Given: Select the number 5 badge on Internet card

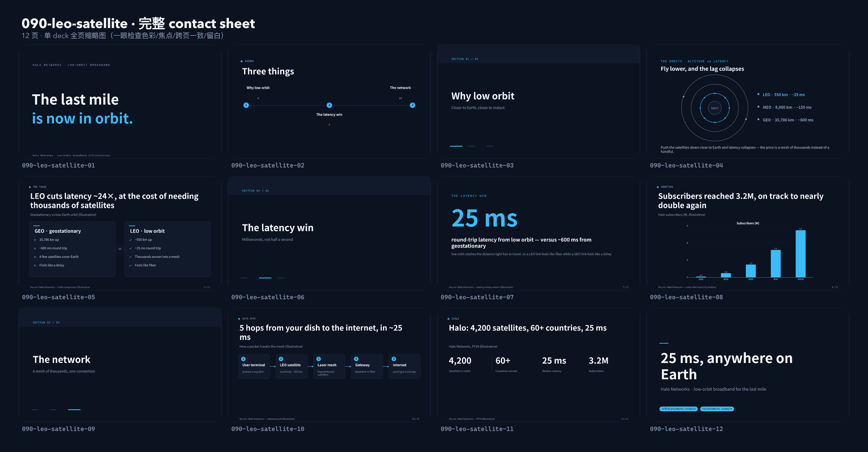Looking at the screenshot, I should pyautogui.click(x=394, y=359).
